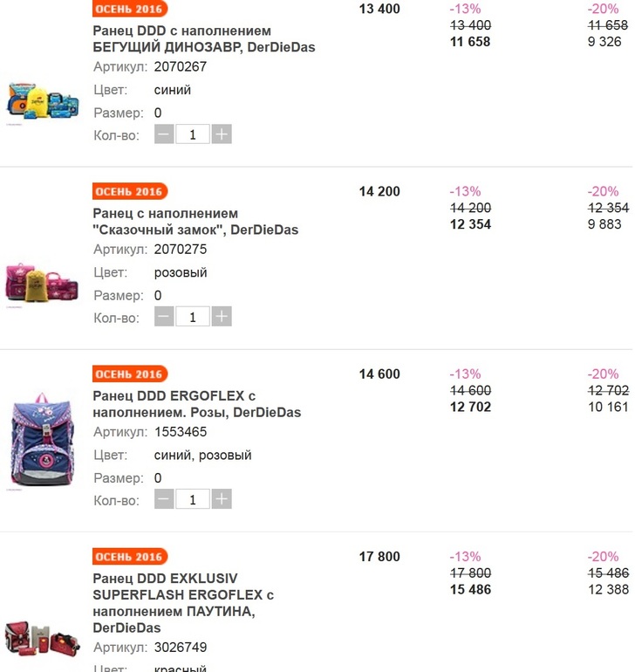This screenshot has height=672, width=635.
Task: Click ОСЕНЬ 2016 badge above ERGOFLEX Розы
Action: (x=129, y=374)
